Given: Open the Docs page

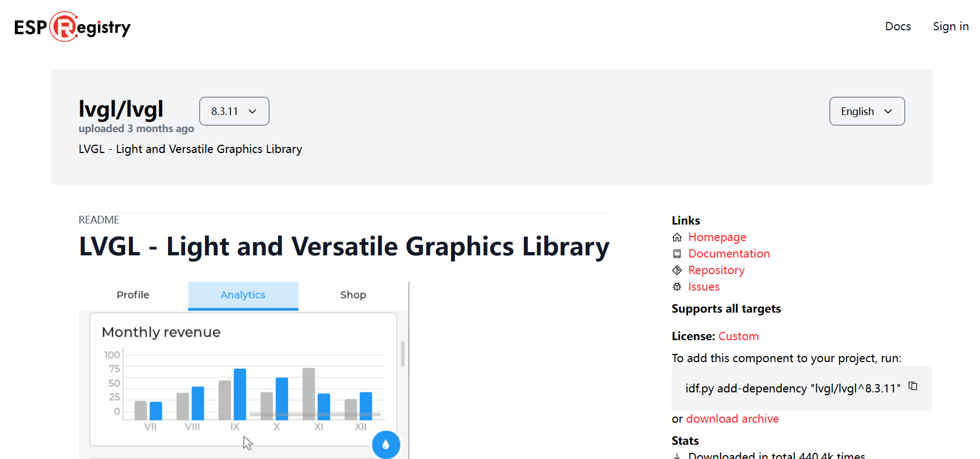Looking at the screenshot, I should click(897, 26).
